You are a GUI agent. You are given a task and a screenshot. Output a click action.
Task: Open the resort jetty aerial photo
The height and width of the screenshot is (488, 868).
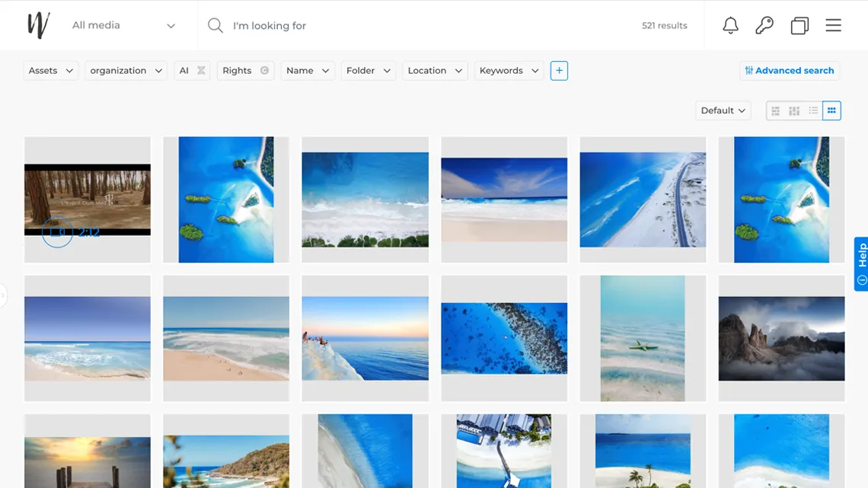click(x=504, y=451)
